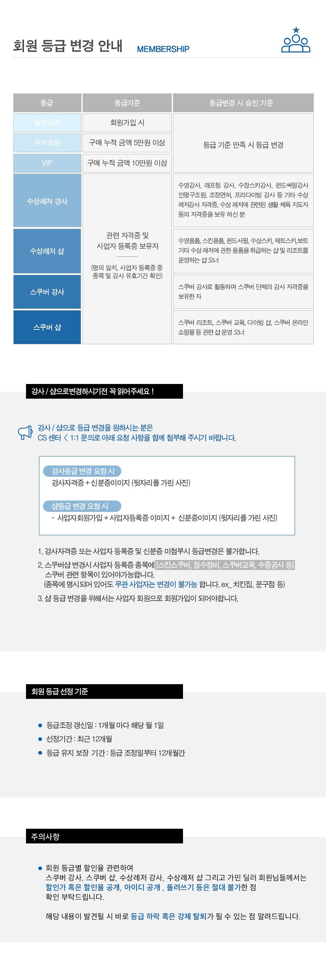This screenshot has width=326, height=980.
Task: Click the membership people icon with star
Action: point(296,40)
